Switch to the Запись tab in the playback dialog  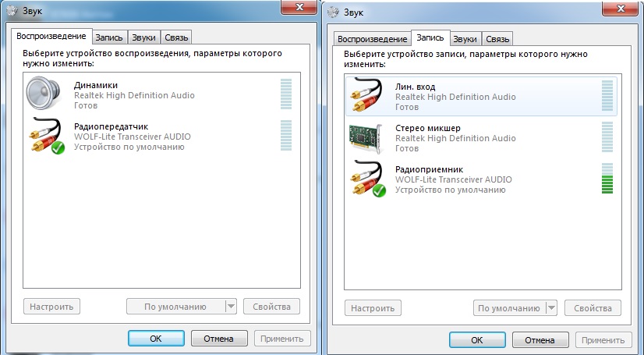pos(109,37)
